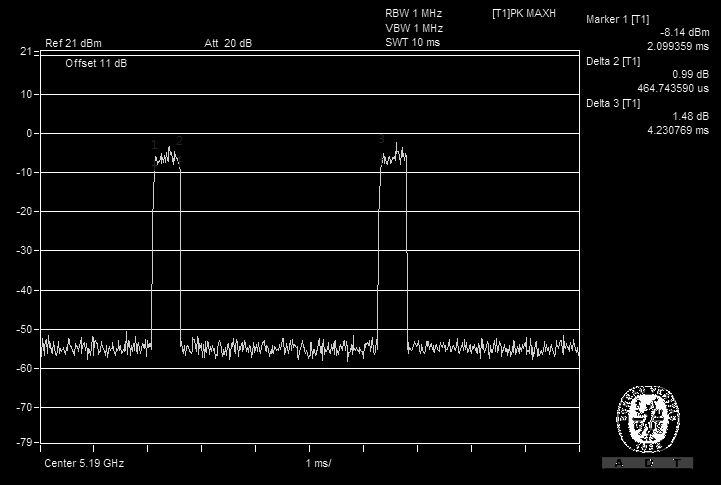Click marker 3 on the second pulse
Screen dimensions: 721x485
coord(381,139)
